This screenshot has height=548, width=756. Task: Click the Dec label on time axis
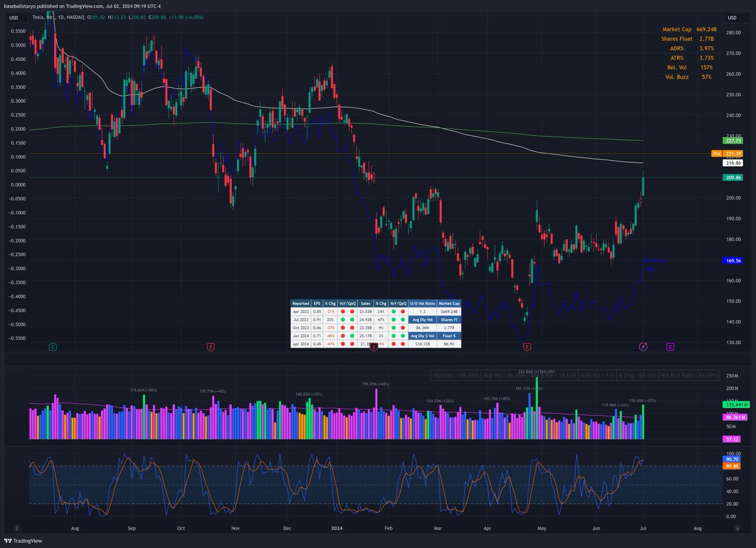(287, 529)
